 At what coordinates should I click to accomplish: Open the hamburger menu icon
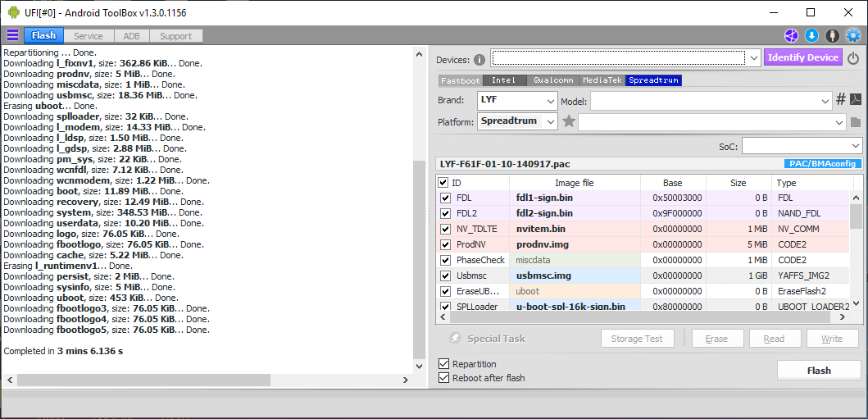pos(12,35)
